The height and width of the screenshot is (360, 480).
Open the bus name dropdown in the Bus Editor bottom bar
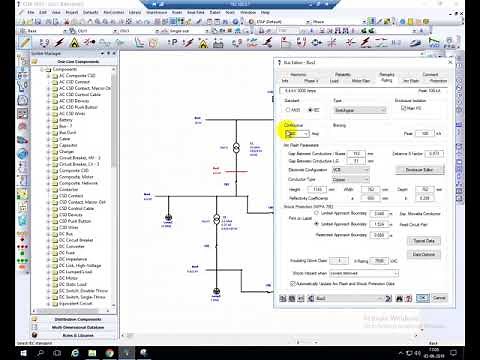(349, 298)
